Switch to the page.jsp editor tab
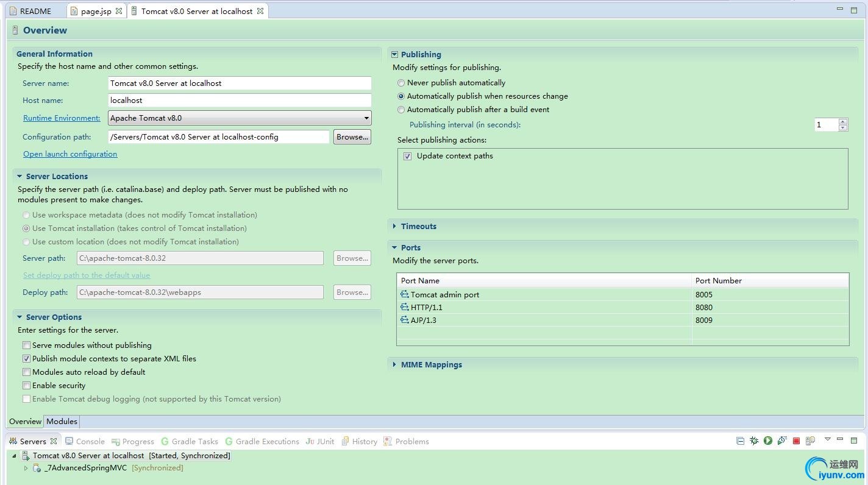868x485 pixels. click(96, 11)
